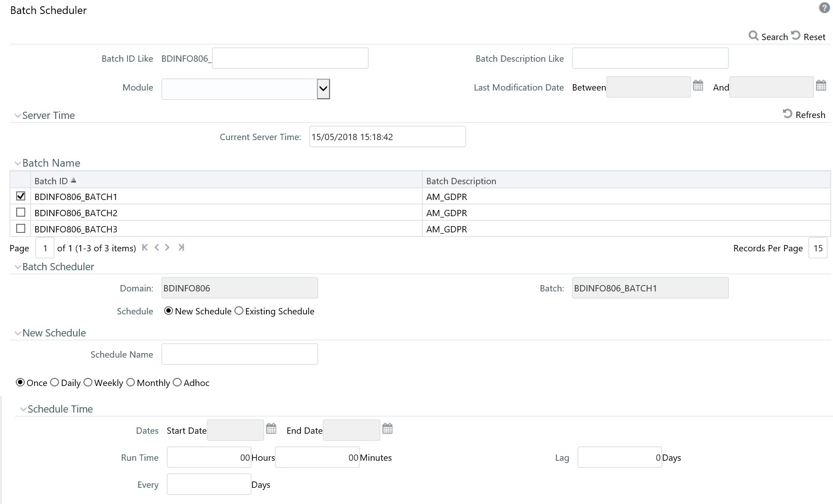This screenshot has width=833, height=504.
Task: Click the Between date field
Action: pyautogui.click(x=648, y=87)
